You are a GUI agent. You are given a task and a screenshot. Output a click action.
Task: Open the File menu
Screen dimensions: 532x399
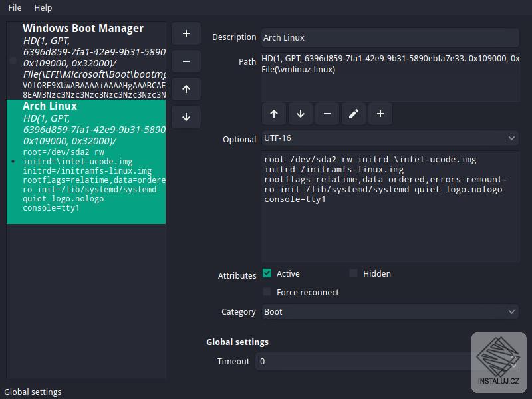pyautogui.click(x=14, y=7)
